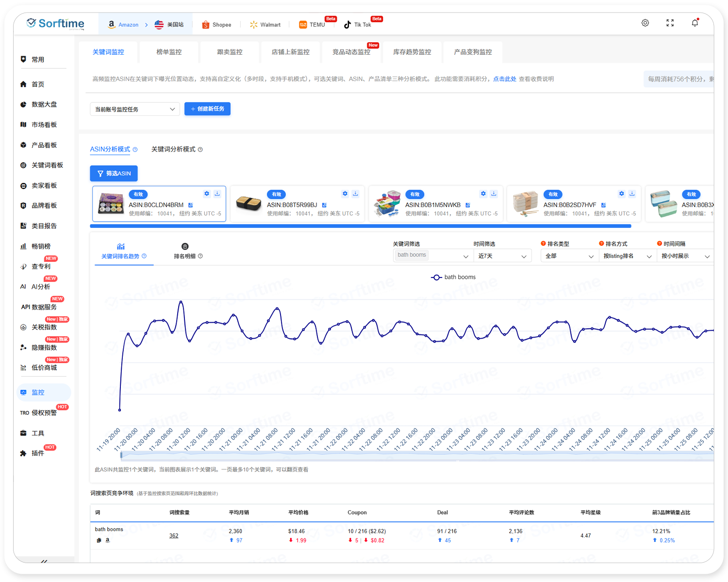Switch to 关键词分析模式
The width and height of the screenshot is (728, 582).
[173, 149]
